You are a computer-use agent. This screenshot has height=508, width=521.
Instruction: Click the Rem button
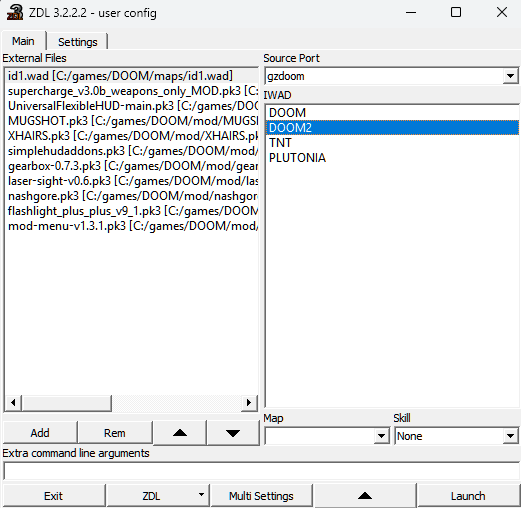115,433
